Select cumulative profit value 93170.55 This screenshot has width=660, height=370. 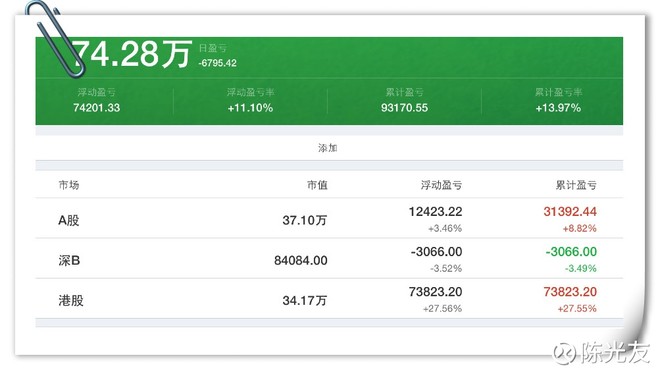[x=405, y=108]
